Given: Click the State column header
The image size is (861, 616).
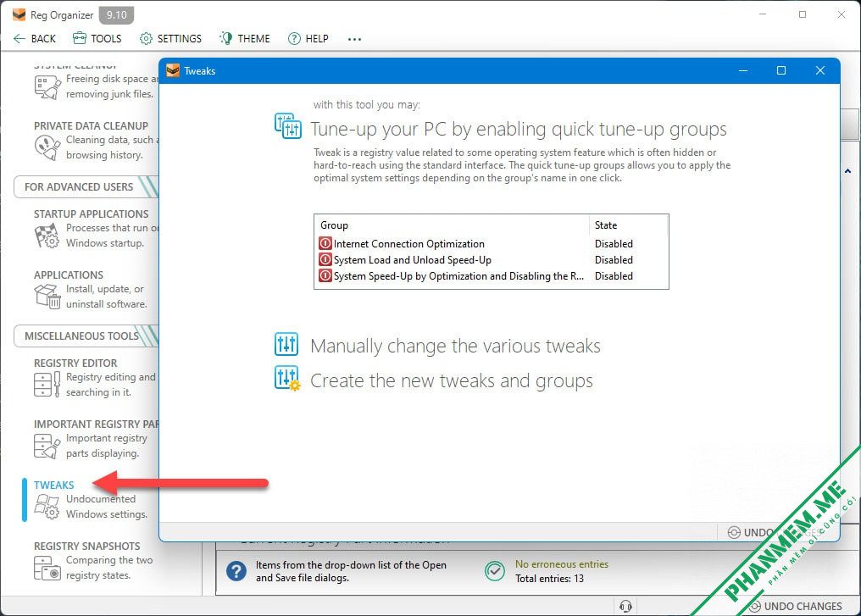Looking at the screenshot, I should (628, 225).
